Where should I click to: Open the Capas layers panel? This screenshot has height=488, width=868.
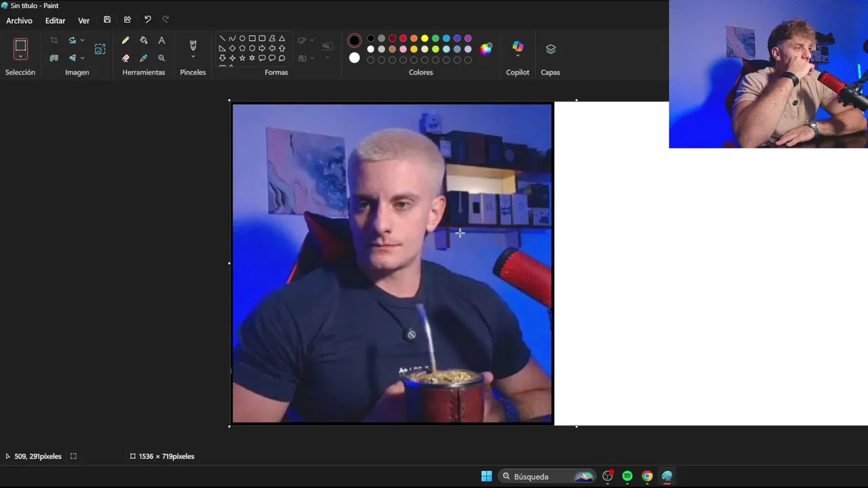(x=551, y=49)
